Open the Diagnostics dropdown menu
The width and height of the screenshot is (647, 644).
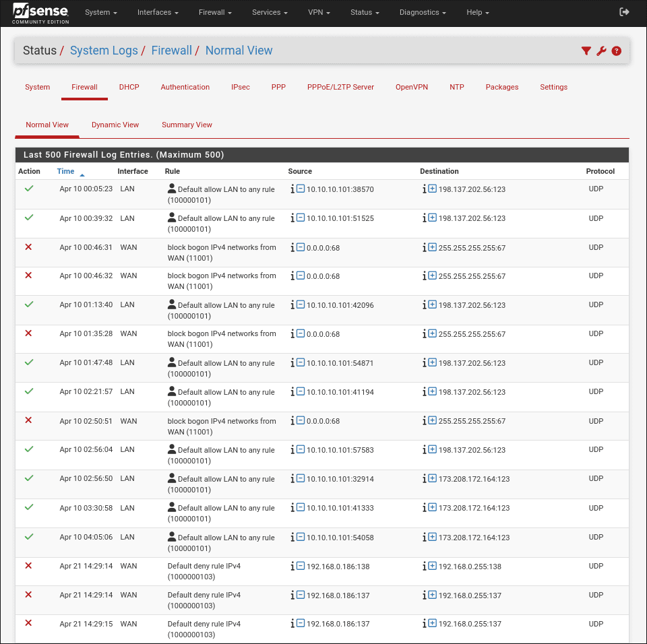[423, 12]
